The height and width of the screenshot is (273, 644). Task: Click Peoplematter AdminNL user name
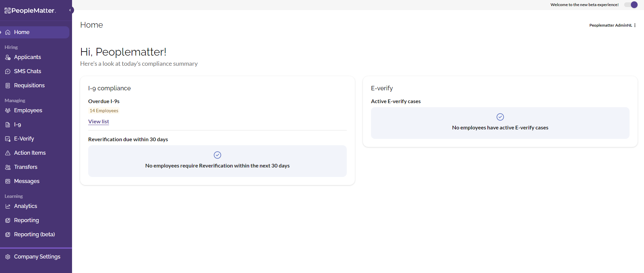[x=611, y=25]
